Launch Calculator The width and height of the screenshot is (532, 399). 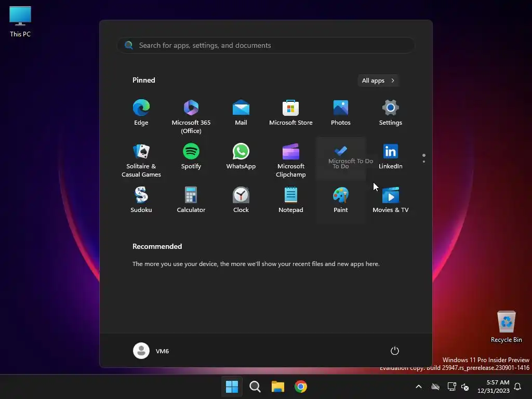pos(191,200)
